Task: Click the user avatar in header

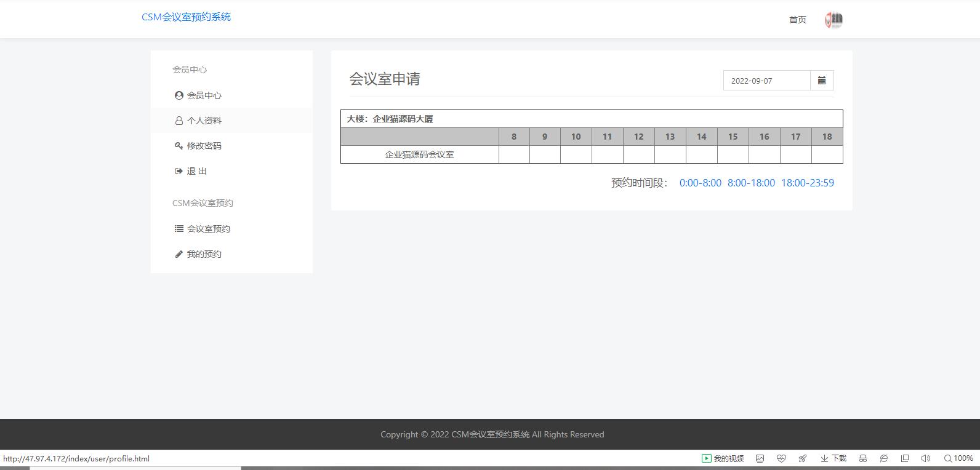Action: (x=833, y=20)
